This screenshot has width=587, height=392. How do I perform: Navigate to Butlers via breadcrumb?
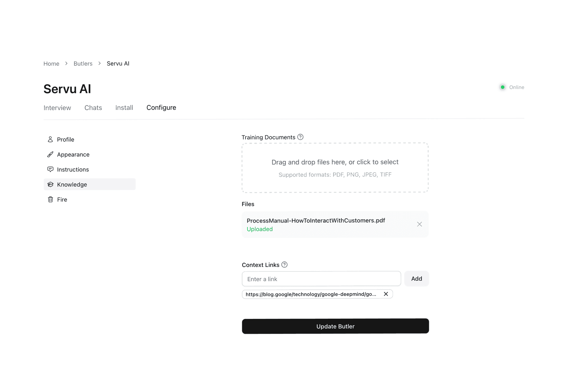coord(83,64)
